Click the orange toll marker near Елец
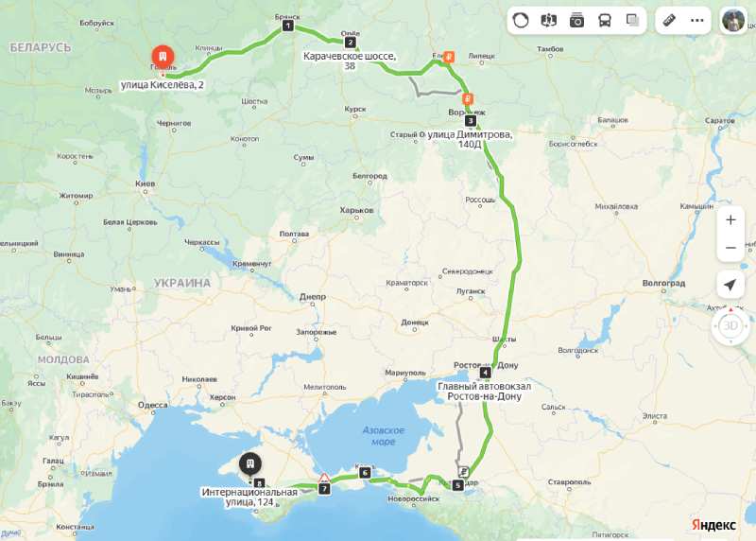 tap(450, 58)
